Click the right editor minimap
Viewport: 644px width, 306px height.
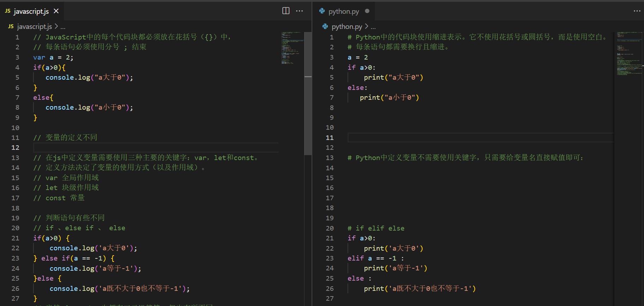point(629,53)
